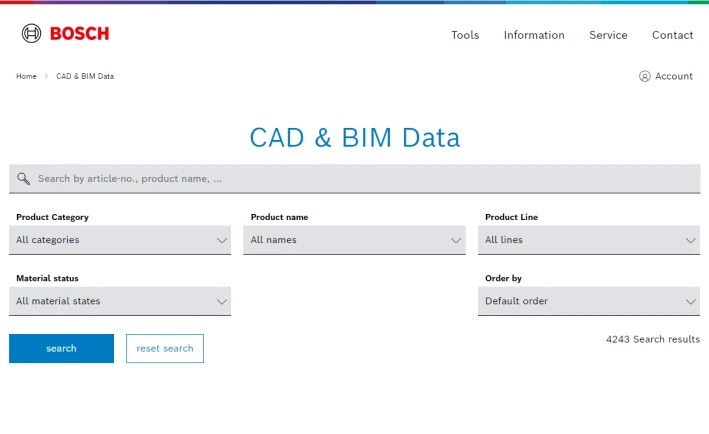
Task: Expand the Product Category dropdown
Action: 120,240
